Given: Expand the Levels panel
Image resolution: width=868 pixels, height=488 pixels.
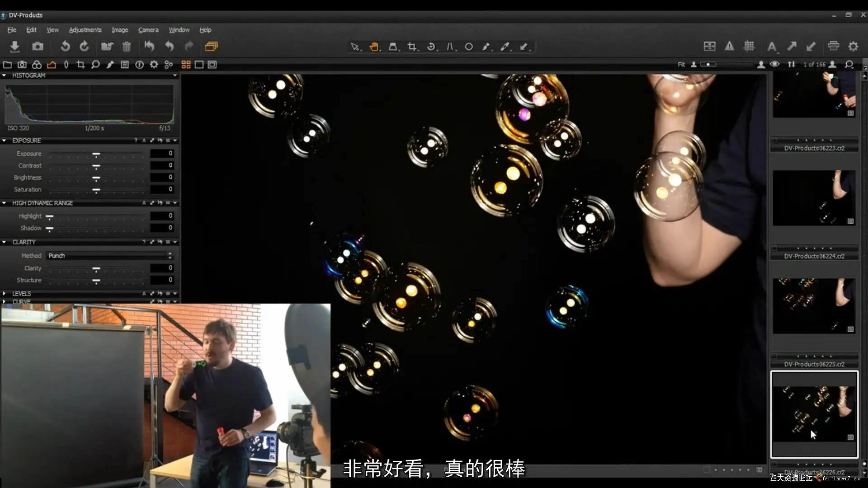Looking at the screenshot, I should click(x=4, y=294).
